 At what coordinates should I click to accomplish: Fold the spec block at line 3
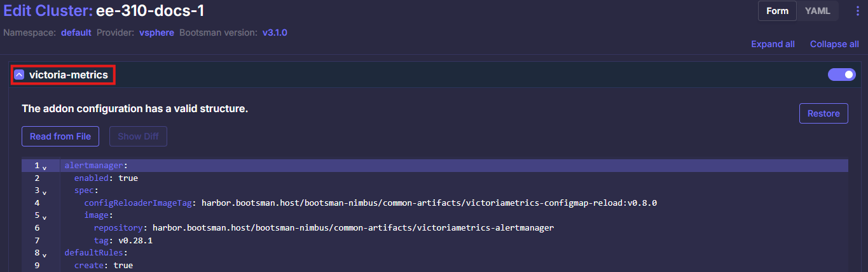point(45,192)
